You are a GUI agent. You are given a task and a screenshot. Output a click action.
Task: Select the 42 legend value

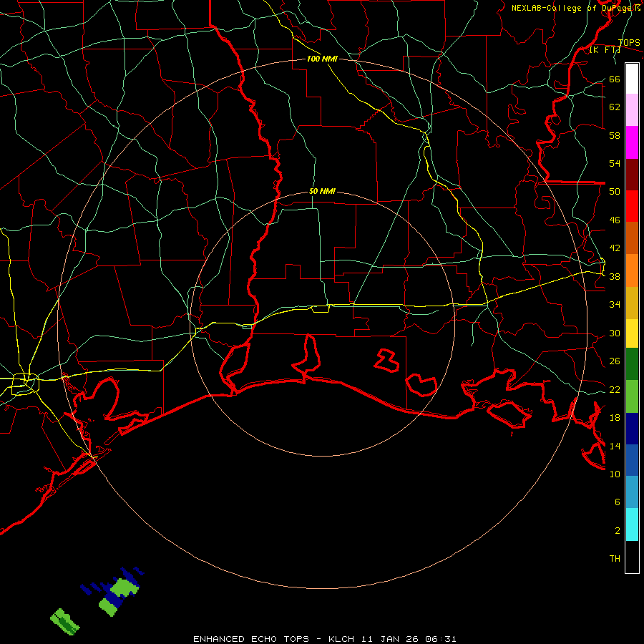coord(615,248)
